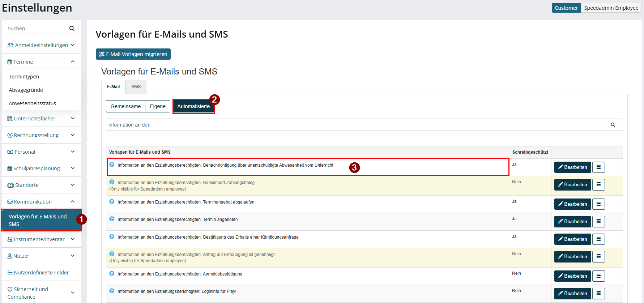This screenshot has width=644, height=303.
Task: Click 'Schreibgeschützt' column header
Action: pos(530,152)
